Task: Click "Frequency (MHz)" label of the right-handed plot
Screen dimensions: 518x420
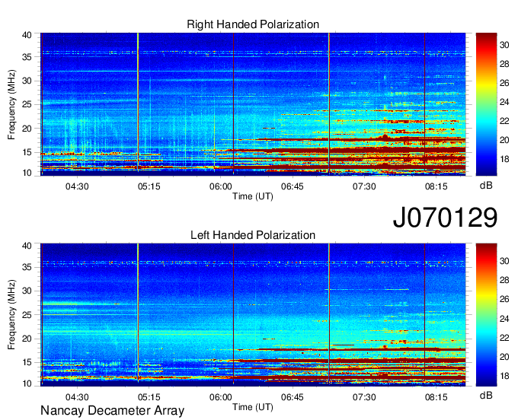Action: coord(11,104)
